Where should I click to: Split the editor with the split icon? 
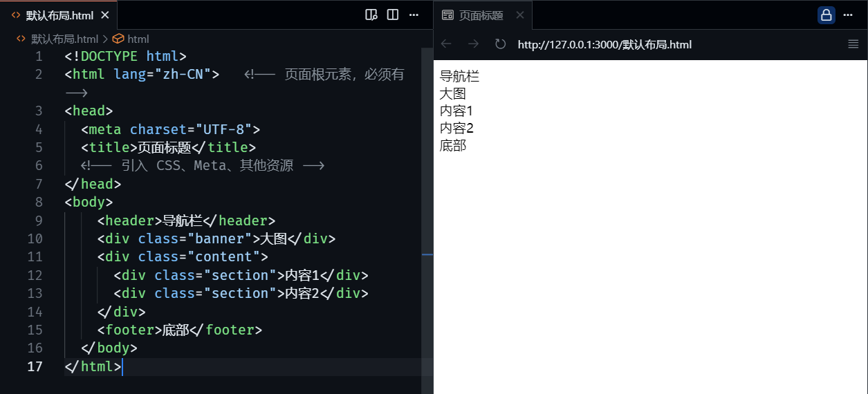pos(392,15)
